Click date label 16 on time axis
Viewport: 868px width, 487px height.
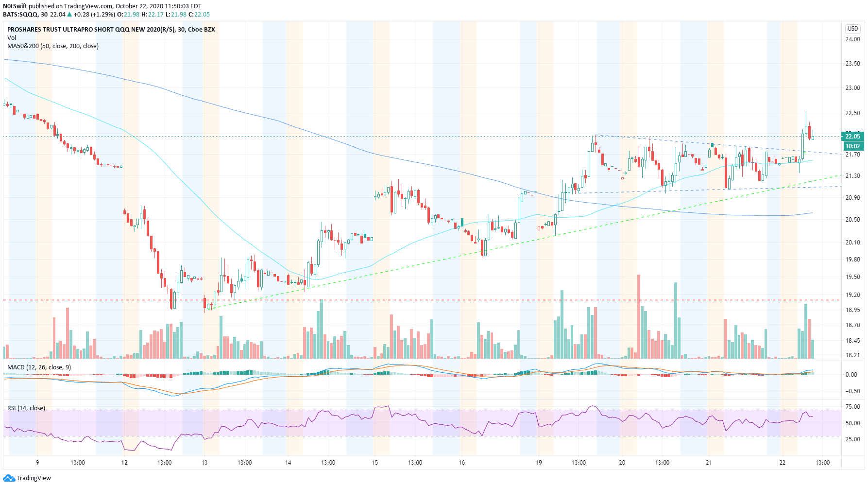(x=462, y=463)
